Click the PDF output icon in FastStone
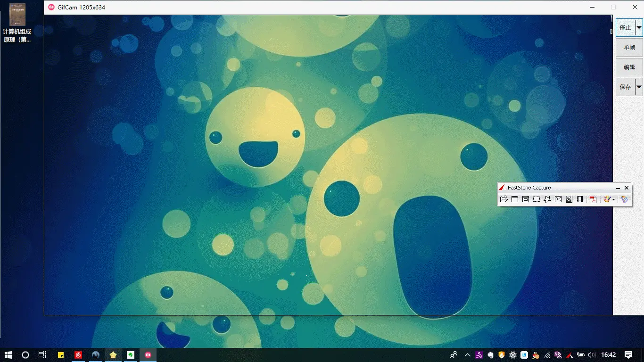Viewport: 644px width, 362px height. (x=593, y=199)
